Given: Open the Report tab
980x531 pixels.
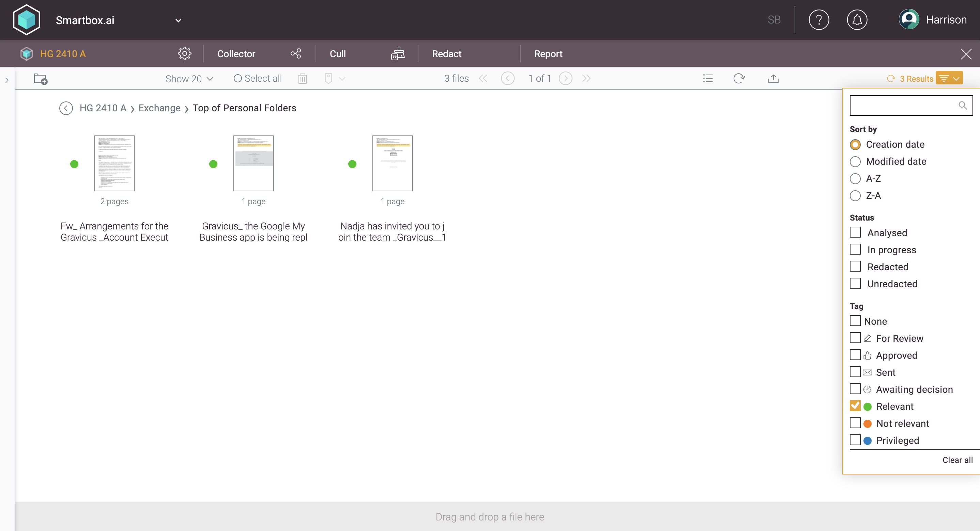Looking at the screenshot, I should pyautogui.click(x=548, y=53).
